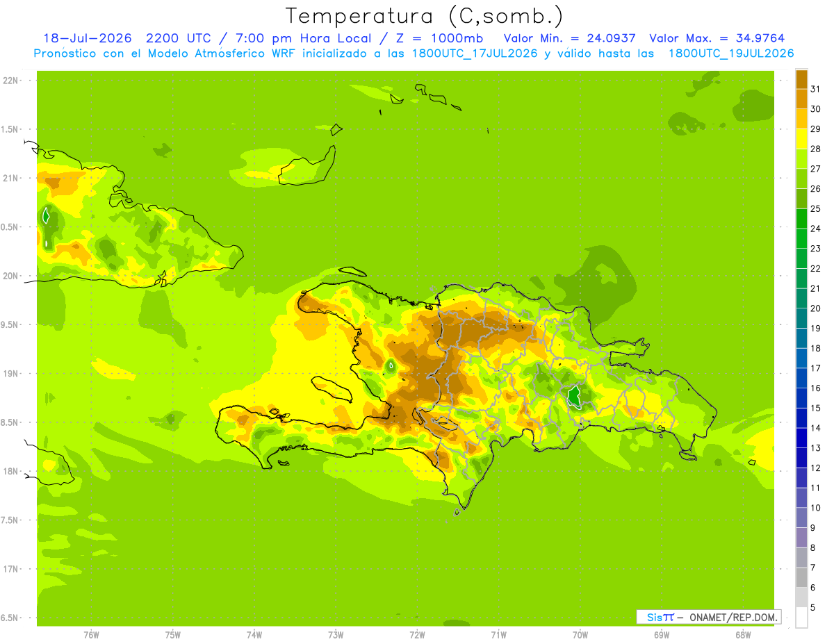Click the dark brown top legend swatch

coord(801,80)
